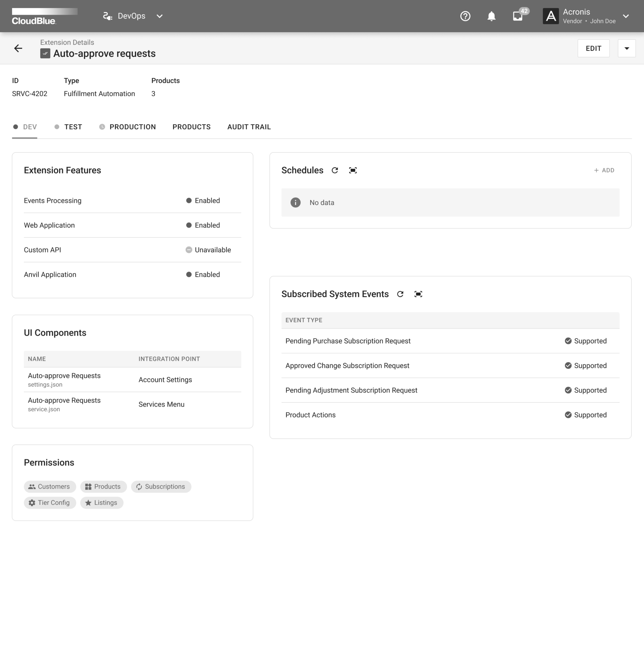Image resolution: width=644 pixels, height=654 pixels.
Task: Switch to the DEV tab
Action: (25, 127)
